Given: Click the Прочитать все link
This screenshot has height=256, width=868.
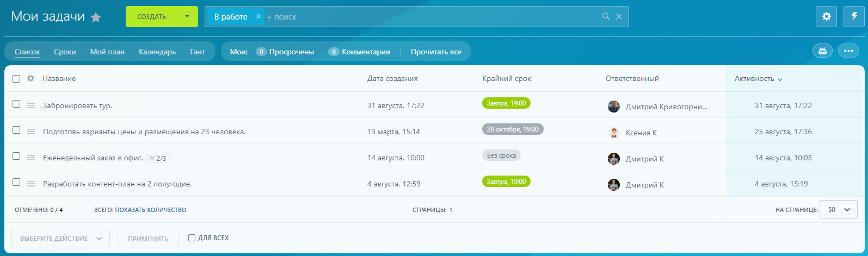Looking at the screenshot, I should 436,52.
